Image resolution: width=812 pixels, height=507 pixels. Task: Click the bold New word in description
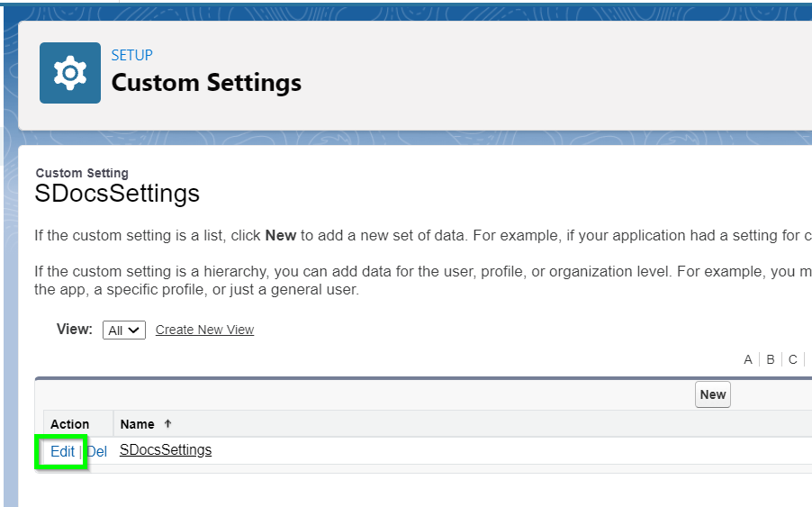[281, 236]
